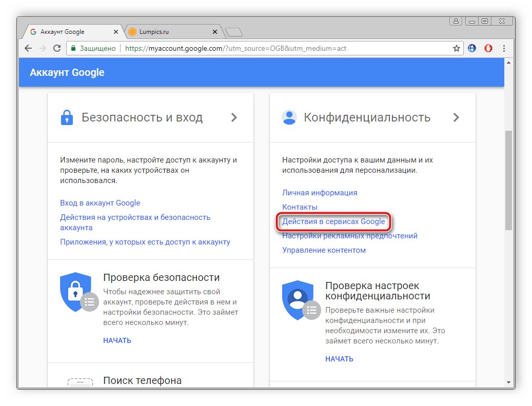
Task: Click НАЧАТЬ under Проверка безопасности
Action: pos(117,340)
